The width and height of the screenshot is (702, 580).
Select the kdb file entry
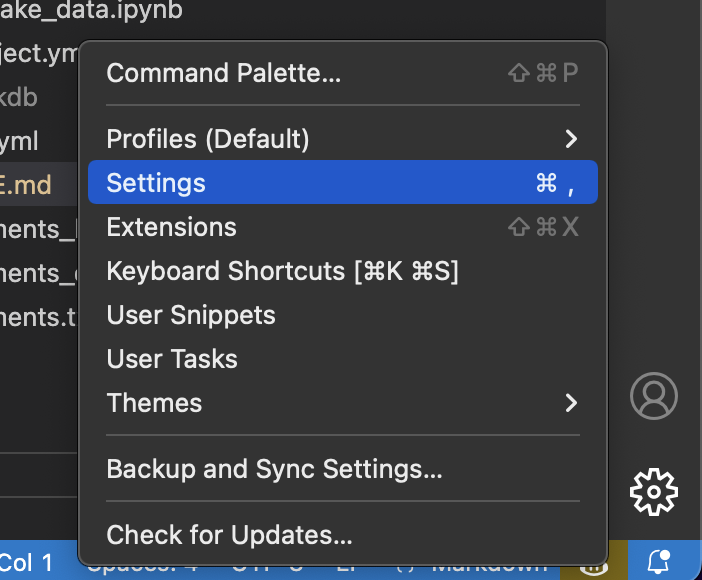[19, 97]
